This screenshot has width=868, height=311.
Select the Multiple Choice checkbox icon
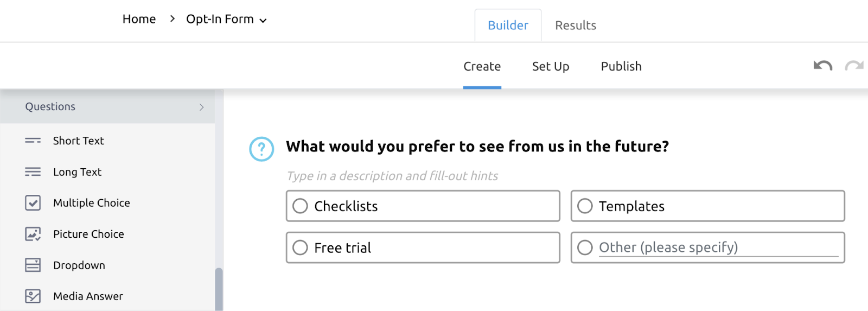(33, 203)
